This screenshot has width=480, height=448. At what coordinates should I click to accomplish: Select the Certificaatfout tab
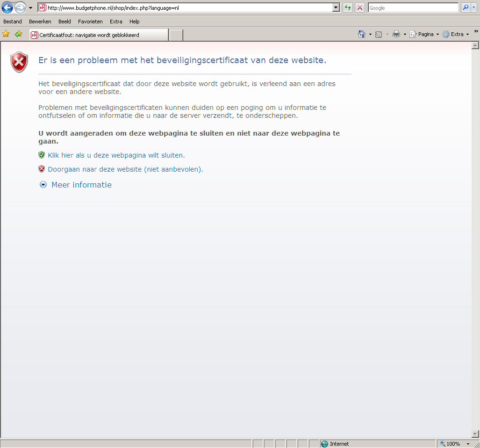[98, 35]
